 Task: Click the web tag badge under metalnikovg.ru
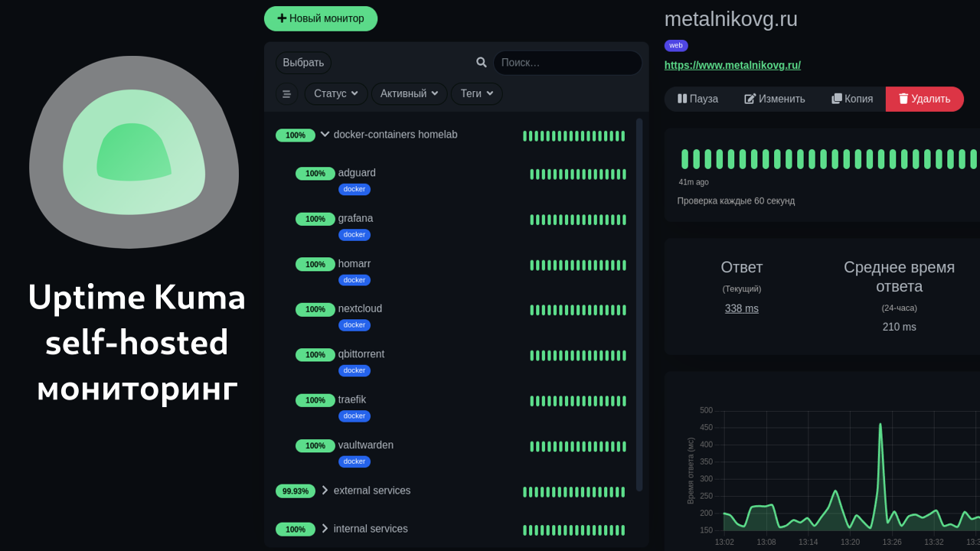point(676,45)
